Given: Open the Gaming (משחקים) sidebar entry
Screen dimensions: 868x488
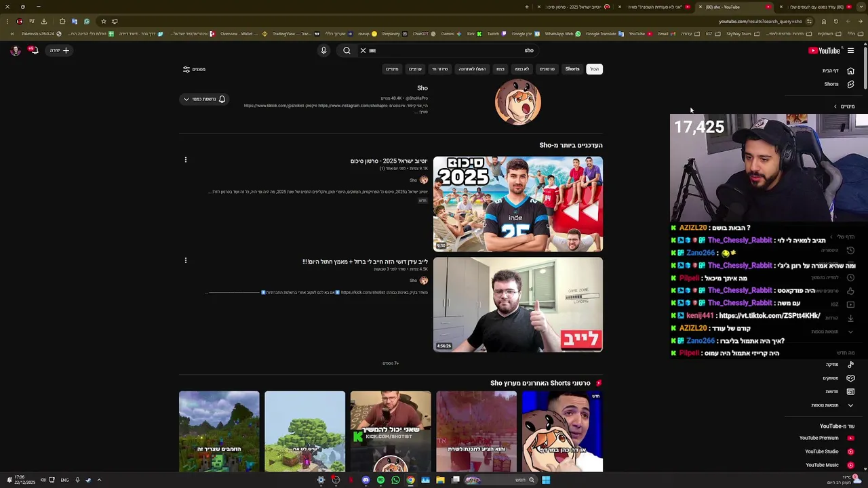Looking at the screenshot, I should coord(838,378).
